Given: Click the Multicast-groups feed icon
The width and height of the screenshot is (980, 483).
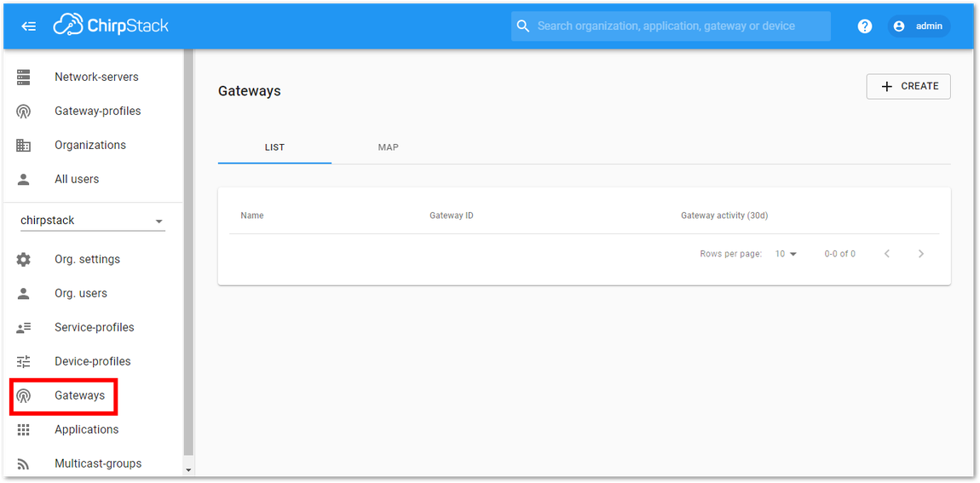Looking at the screenshot, I should (23, 463).
